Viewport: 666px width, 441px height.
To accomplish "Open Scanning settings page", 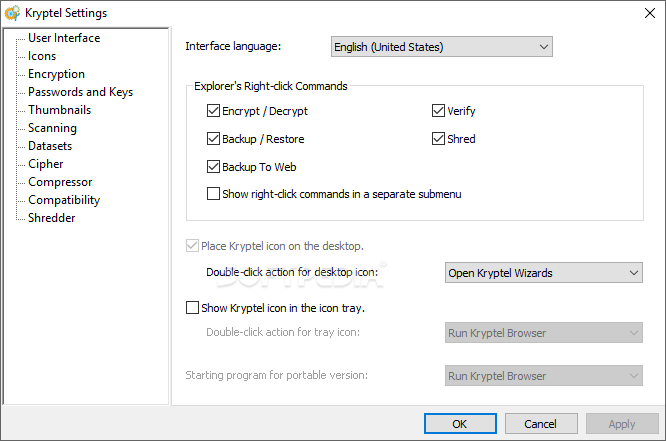I will [53, 128].
